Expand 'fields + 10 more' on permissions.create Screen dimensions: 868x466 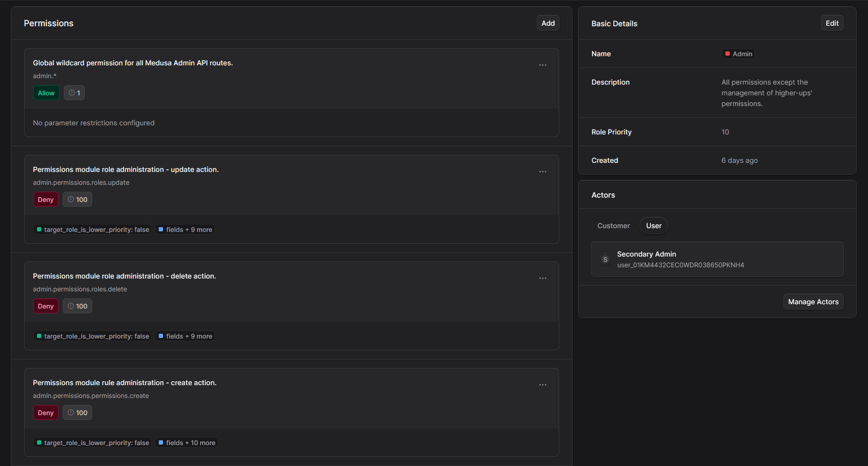pos(187,442)
